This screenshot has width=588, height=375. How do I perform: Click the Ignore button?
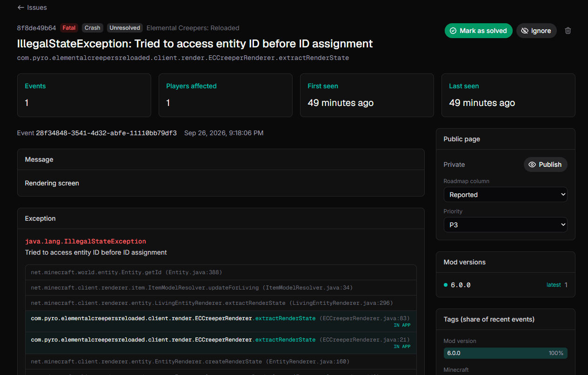click(x=536, y=31)
